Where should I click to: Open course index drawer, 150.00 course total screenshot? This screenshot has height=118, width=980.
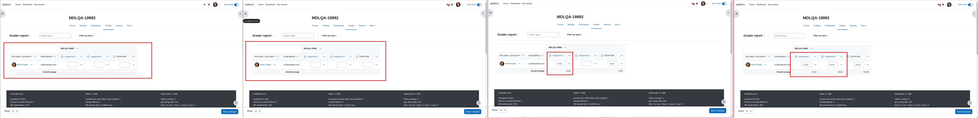point(737,14)
